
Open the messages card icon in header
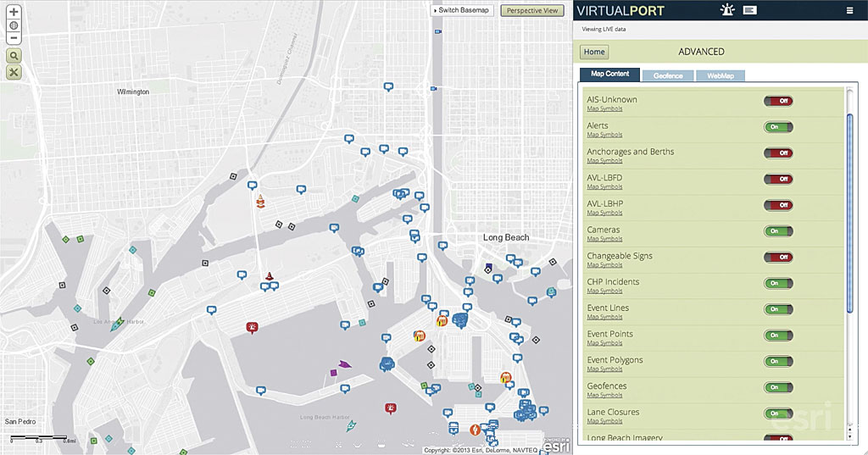(x=750, y=10)
